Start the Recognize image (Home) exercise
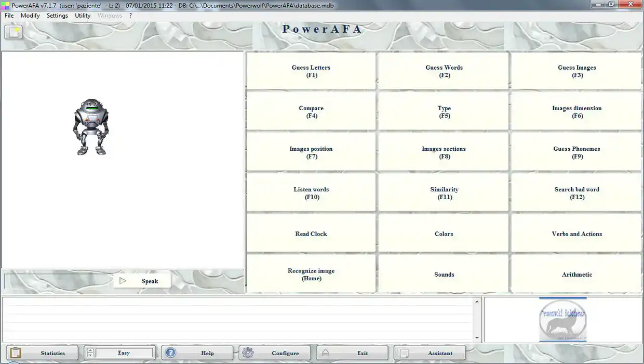 [x=311, y=274]
